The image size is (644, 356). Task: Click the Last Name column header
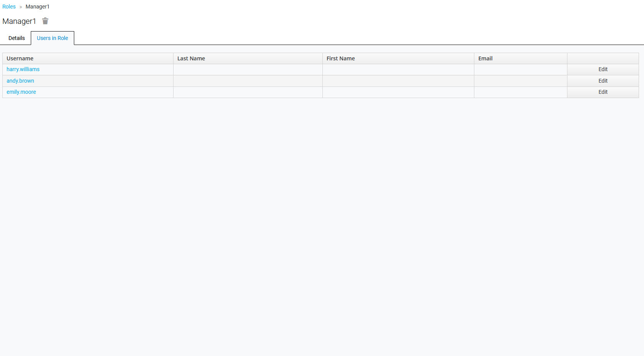tap(191, 58)
